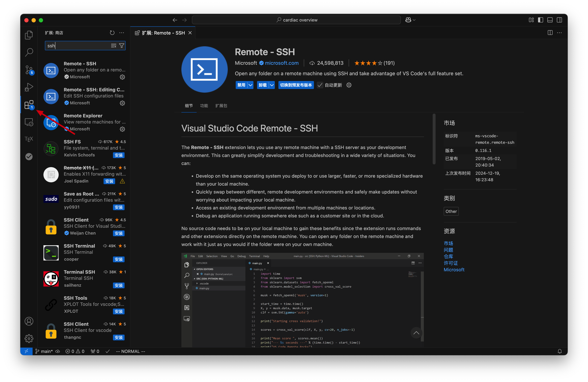Screen dimensions: 588x382
Task: Select the 细节 details tab
Action: click(189, 106)
